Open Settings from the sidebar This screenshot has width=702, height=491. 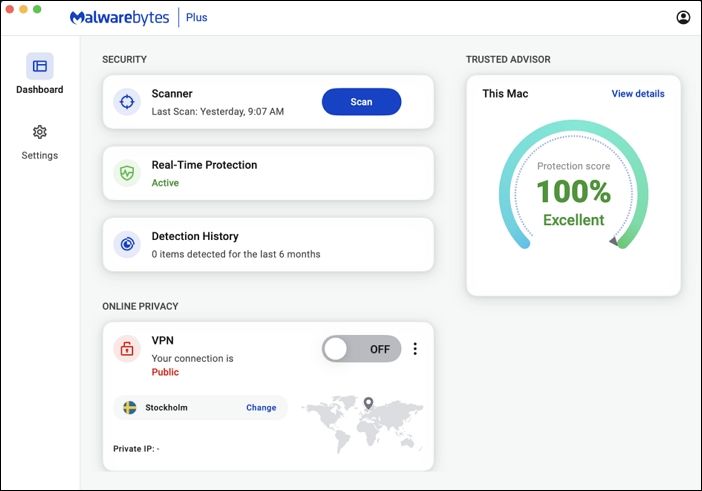tap(39, 142)
